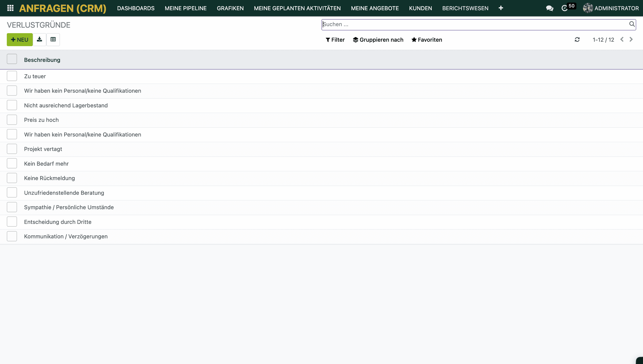
Task: Open the Meine Pipeline menu
Action: [185, 8]
